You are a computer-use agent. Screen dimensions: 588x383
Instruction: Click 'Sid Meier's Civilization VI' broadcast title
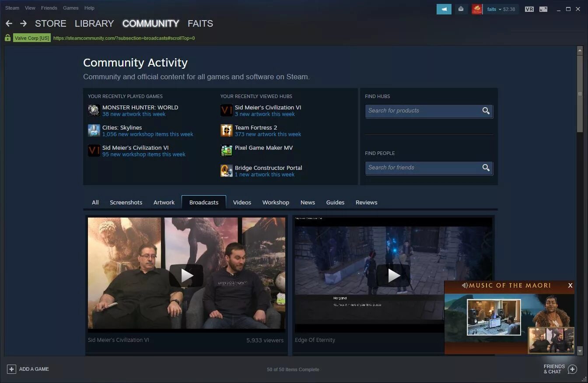click(119, 340)
